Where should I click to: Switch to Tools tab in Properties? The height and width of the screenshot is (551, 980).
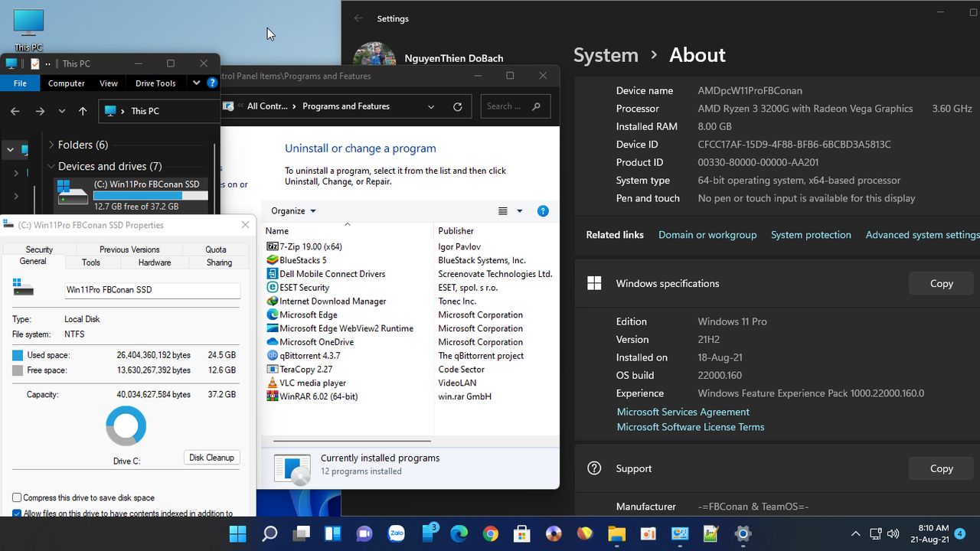click(x=91, y=262)
